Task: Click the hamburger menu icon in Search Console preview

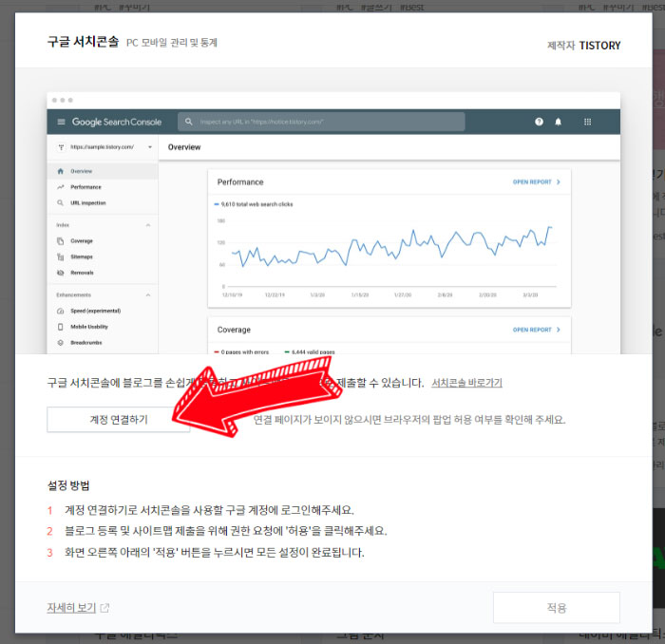Action: click(x=61, y=123)
